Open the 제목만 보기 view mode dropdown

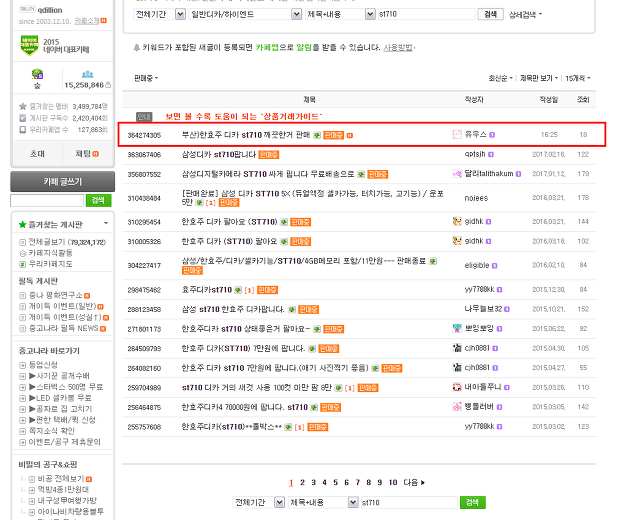[x=539, y=78]
